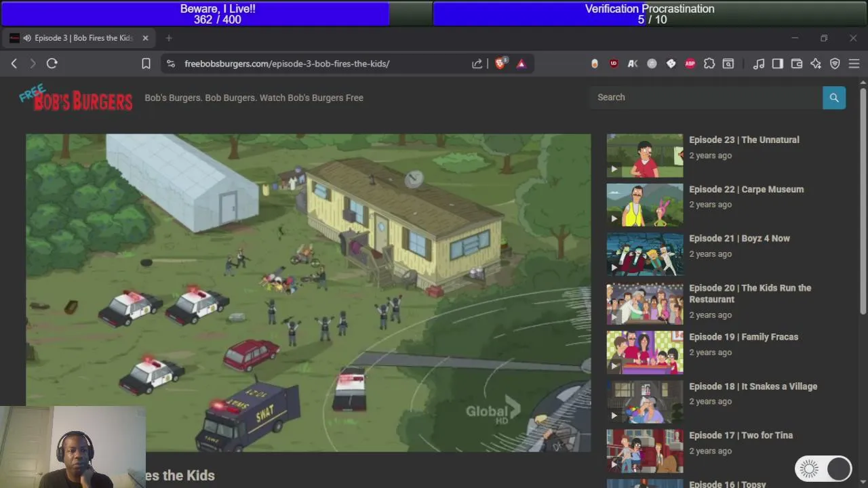Open Episode 17 Two for Tina link
Screen dimensions: 868x488
[741, 435]
